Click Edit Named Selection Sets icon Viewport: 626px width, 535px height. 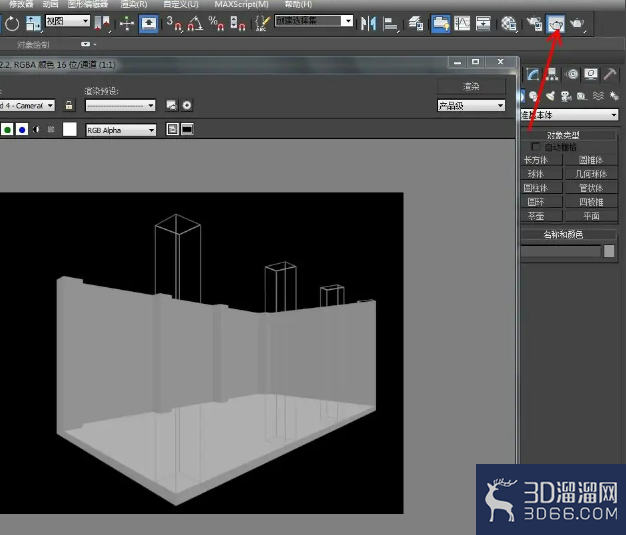click(262, 24)
